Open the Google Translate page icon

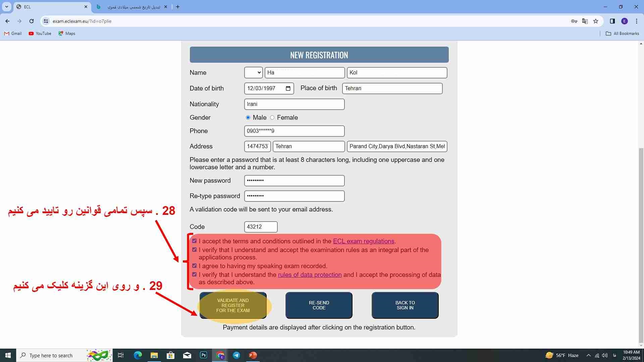585,21
